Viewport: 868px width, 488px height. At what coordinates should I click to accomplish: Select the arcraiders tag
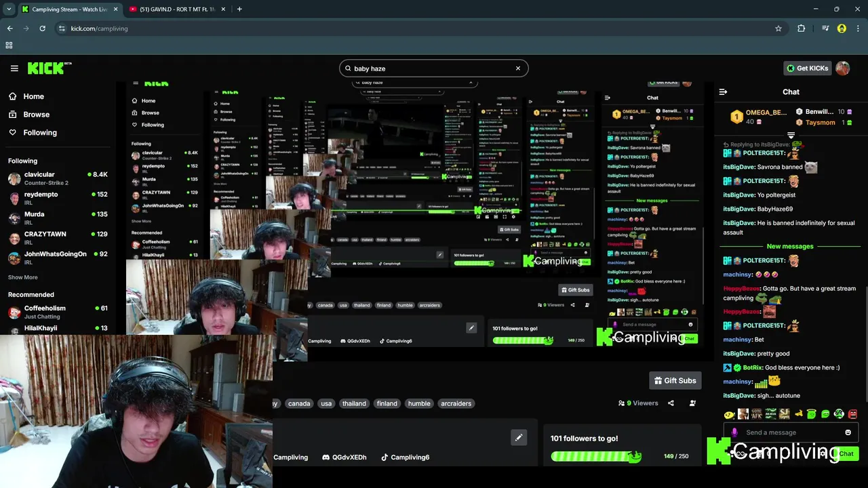pyautogui.click(x=456, y=403)
